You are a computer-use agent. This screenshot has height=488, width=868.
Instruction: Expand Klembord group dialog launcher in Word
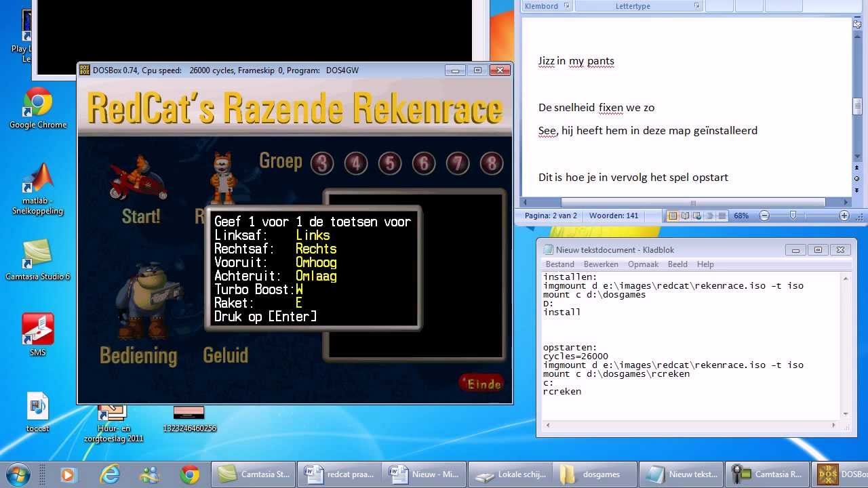coord(567,6)
